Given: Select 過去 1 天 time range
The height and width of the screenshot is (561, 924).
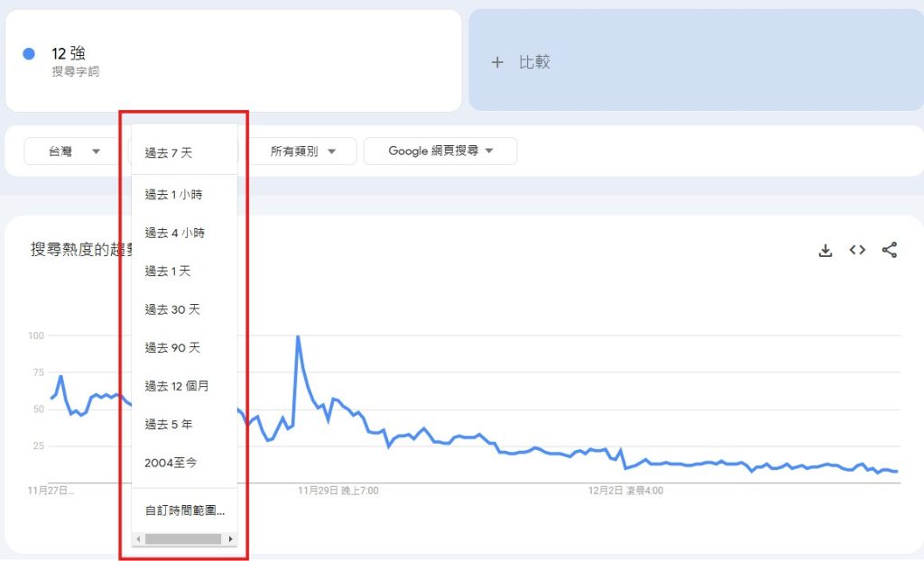Looking at the screenshot, I should (x=170, y=271).
